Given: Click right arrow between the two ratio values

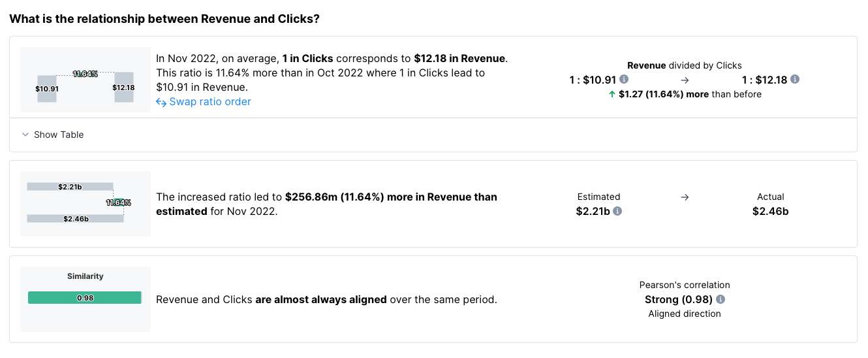Looking at the screenshot, I should click(x=685, y=80).
